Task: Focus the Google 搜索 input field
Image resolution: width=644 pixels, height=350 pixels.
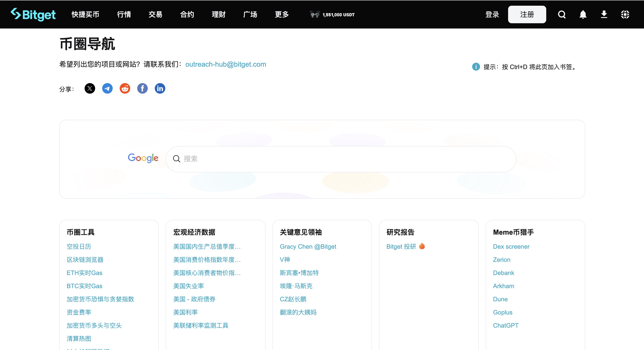Action: tap(341, 159)
